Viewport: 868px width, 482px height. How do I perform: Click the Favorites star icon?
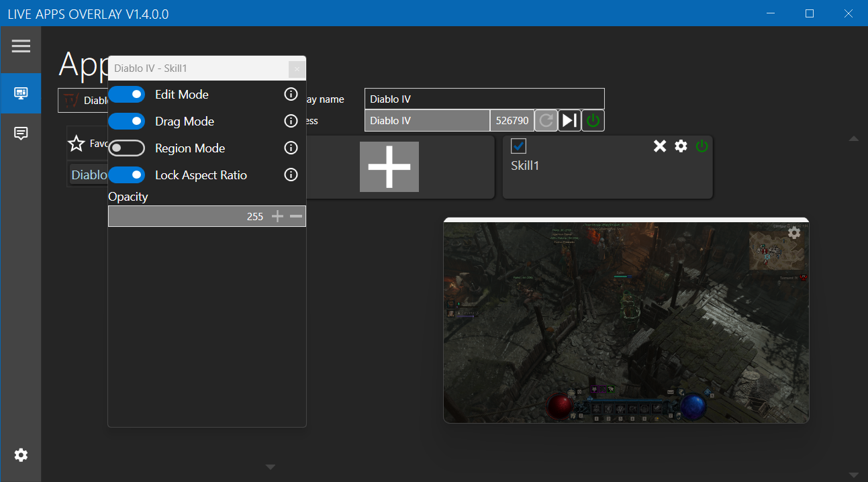(x=77, y=143)
